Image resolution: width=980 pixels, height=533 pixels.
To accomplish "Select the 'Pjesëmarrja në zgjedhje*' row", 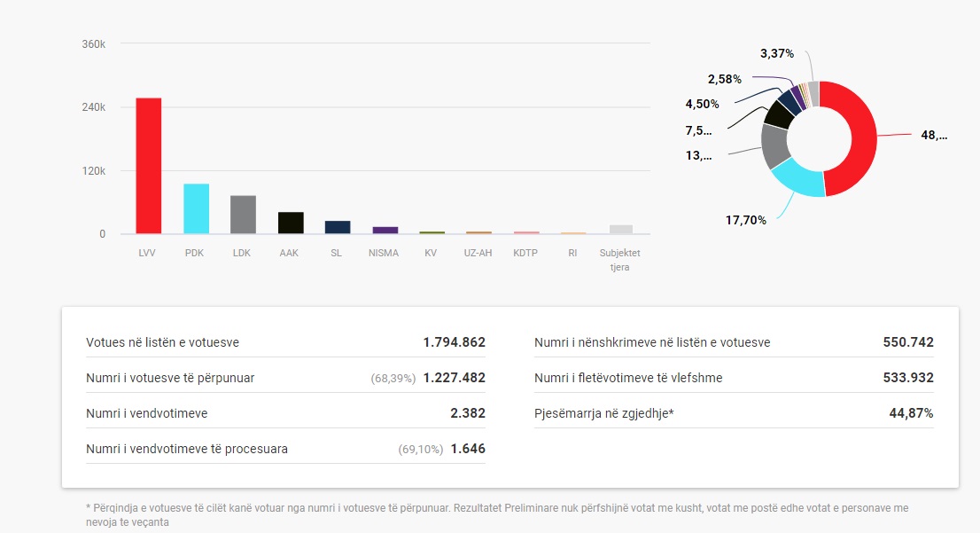I will [x=734, y=413].
